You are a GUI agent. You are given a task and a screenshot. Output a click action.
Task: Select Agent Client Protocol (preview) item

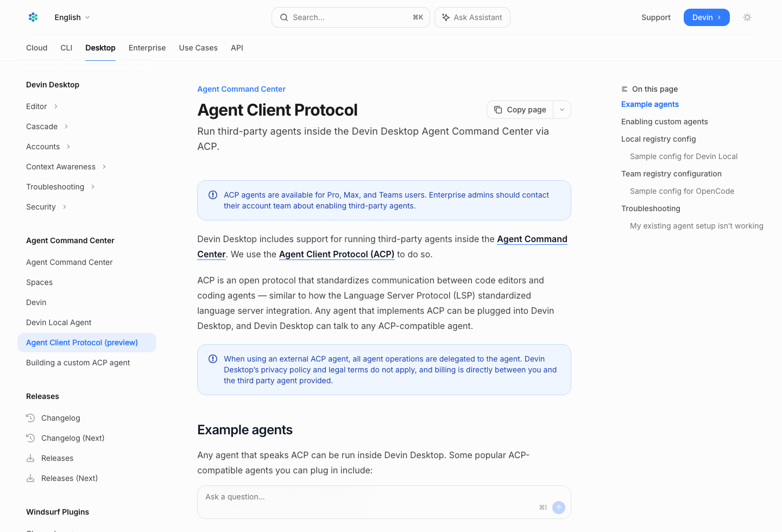pos(87,343)
